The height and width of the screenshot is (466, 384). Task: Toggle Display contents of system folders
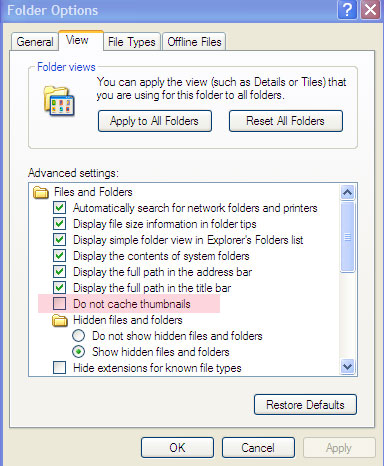60,256
